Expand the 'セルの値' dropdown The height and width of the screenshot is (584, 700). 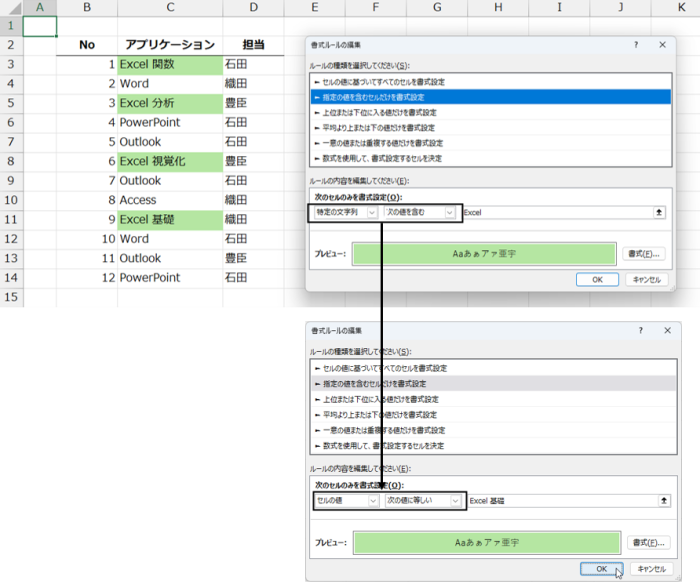pyautogui.click(x=346, y=500)
